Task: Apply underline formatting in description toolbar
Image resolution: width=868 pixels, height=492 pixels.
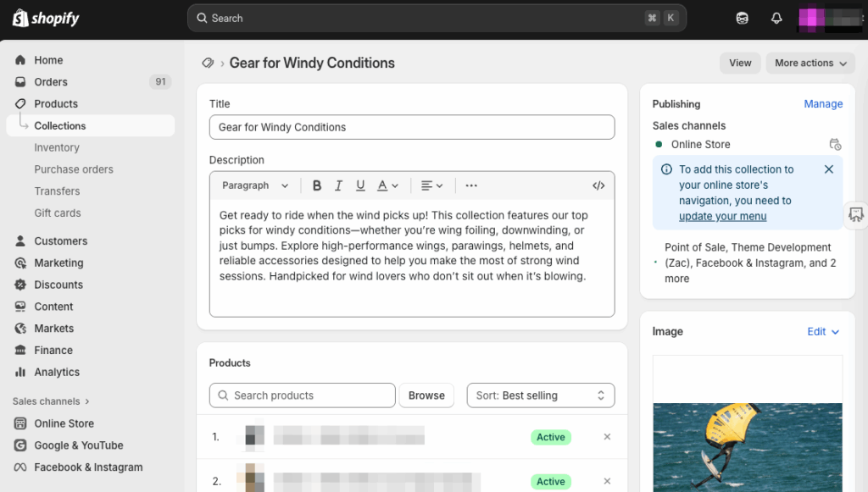Action: point(360,185)
